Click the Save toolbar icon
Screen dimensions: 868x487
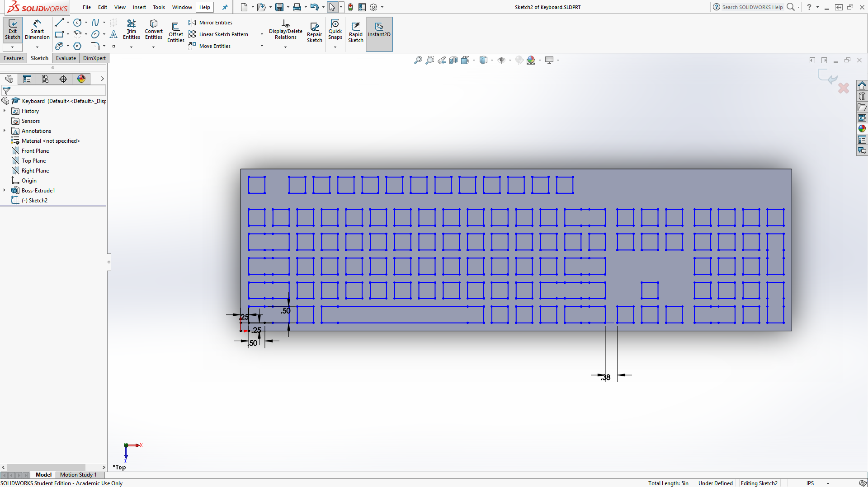[x=279, y=7]
